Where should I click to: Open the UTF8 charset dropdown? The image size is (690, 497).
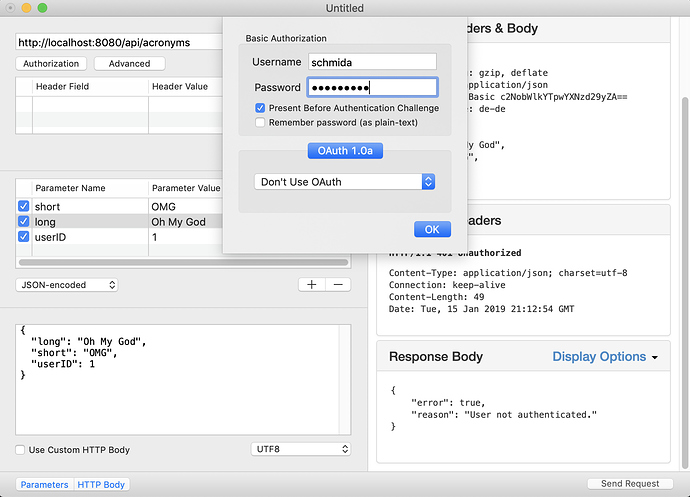pos(301,449)
